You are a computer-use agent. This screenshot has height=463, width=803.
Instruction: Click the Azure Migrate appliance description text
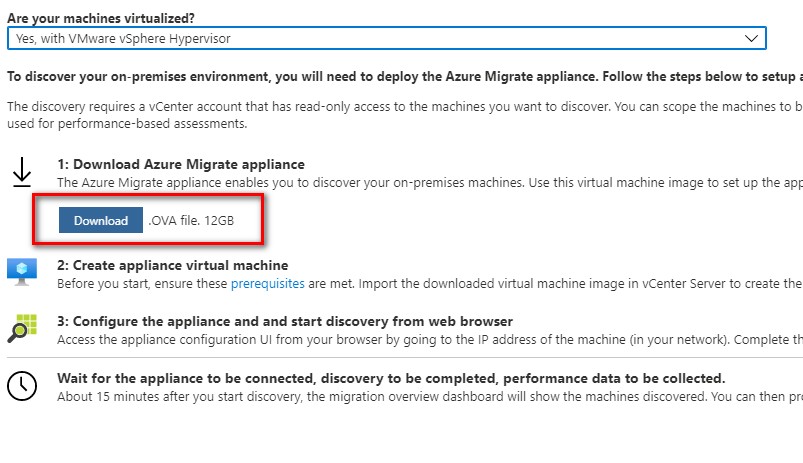430,183
